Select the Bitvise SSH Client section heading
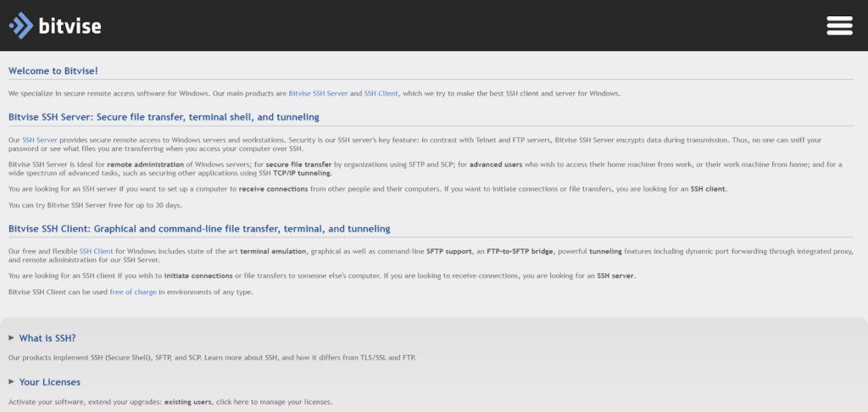Image resolution: width=868 pixels, height=412 pixels. [199, 229]
